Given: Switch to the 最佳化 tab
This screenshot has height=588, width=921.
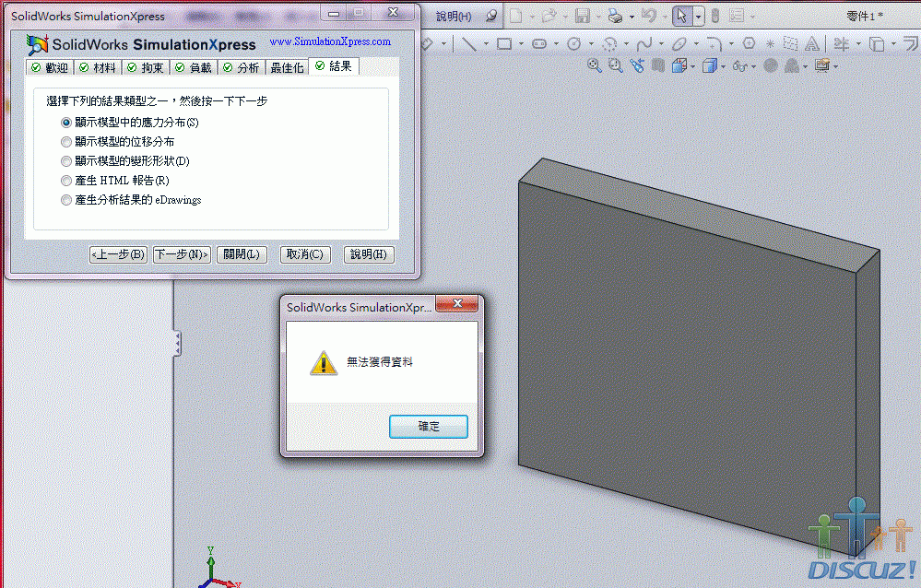Looking at the screenshot, I should click(x=287, y=68).
